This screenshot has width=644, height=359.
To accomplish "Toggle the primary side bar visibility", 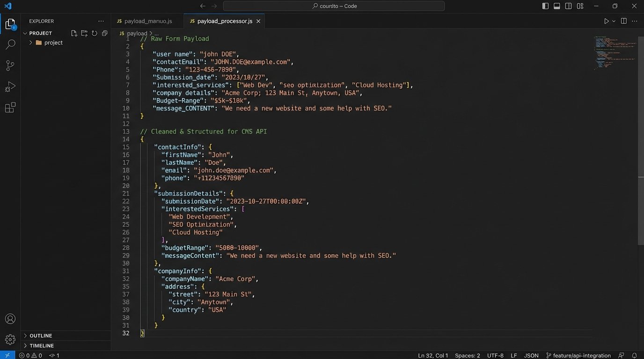I will click(545, 6).
